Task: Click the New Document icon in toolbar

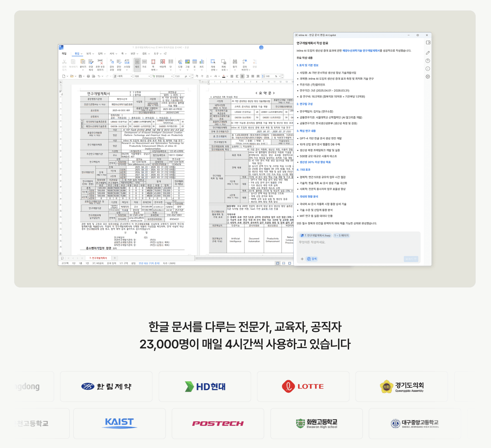Action: [64, 76]
